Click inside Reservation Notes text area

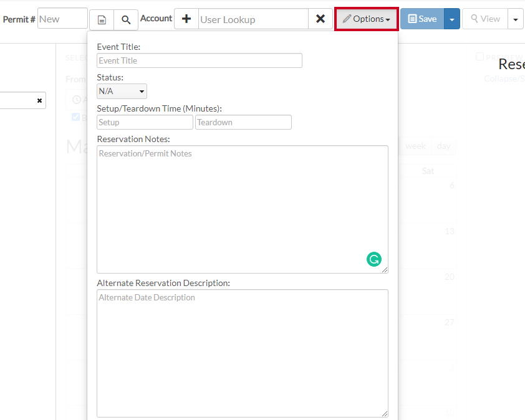243,209
